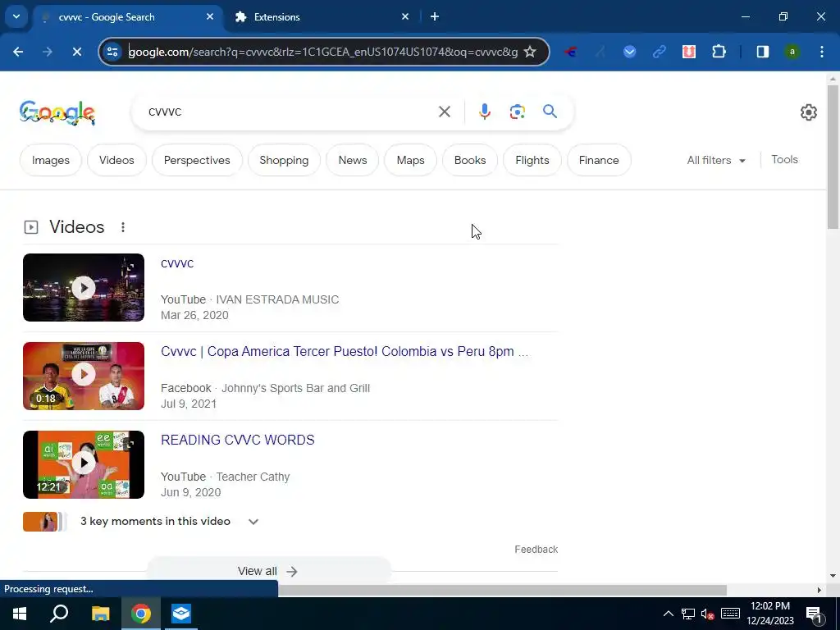Open the red arrow extension icon
Image resolution: width=840 pixels, height=630 pixels.
(x=571, y=52)
